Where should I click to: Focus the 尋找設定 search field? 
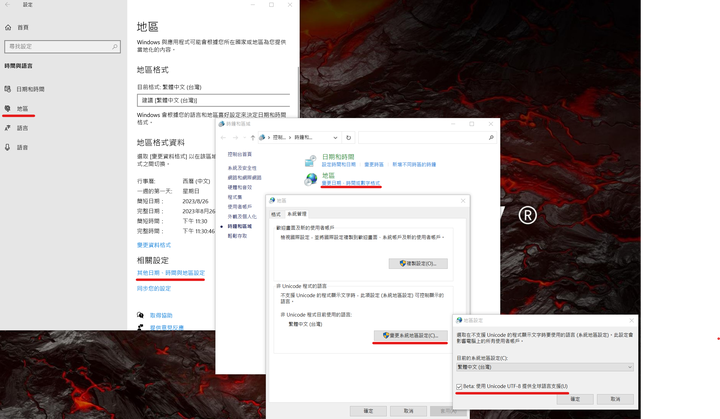[x=62, y=46]
